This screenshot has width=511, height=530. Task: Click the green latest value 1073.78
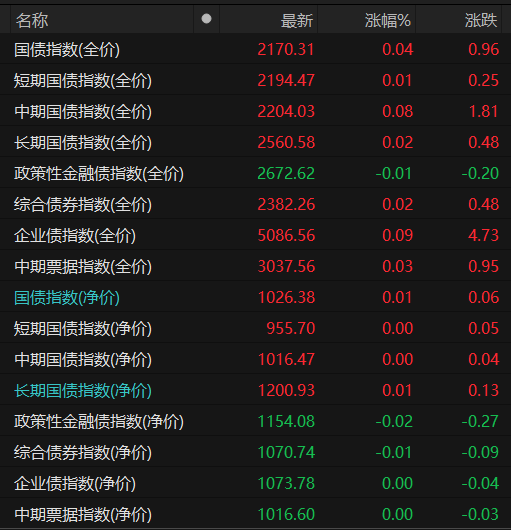point(286,483)
